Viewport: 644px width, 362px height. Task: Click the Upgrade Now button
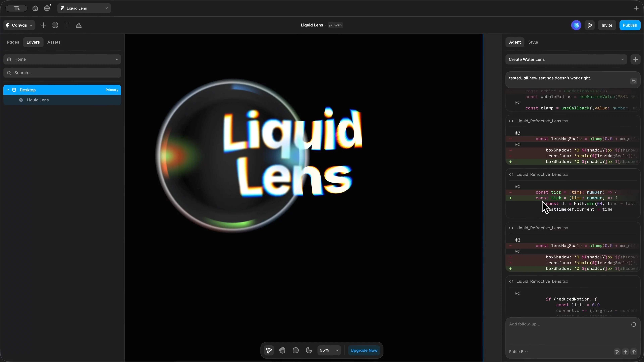[x=364, y=350]
